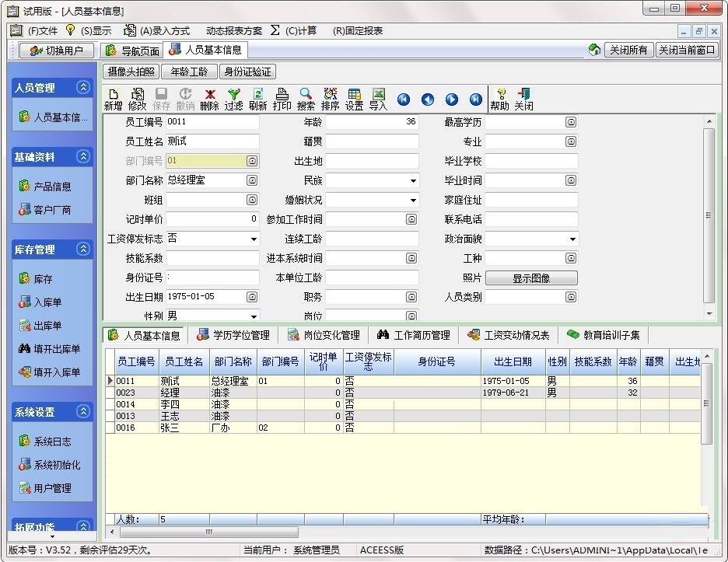Image resolution: width=728 pixels, height=562 pixels.
Task: Open the 过滤 (Filter) funnel tool
Action: [x=233, y=99]
